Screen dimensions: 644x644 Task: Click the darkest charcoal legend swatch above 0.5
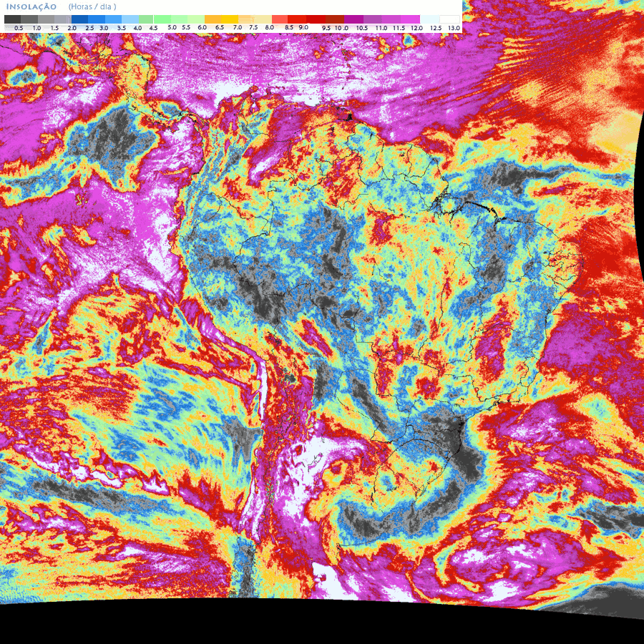pyautogui.click(x=12, y=19)
